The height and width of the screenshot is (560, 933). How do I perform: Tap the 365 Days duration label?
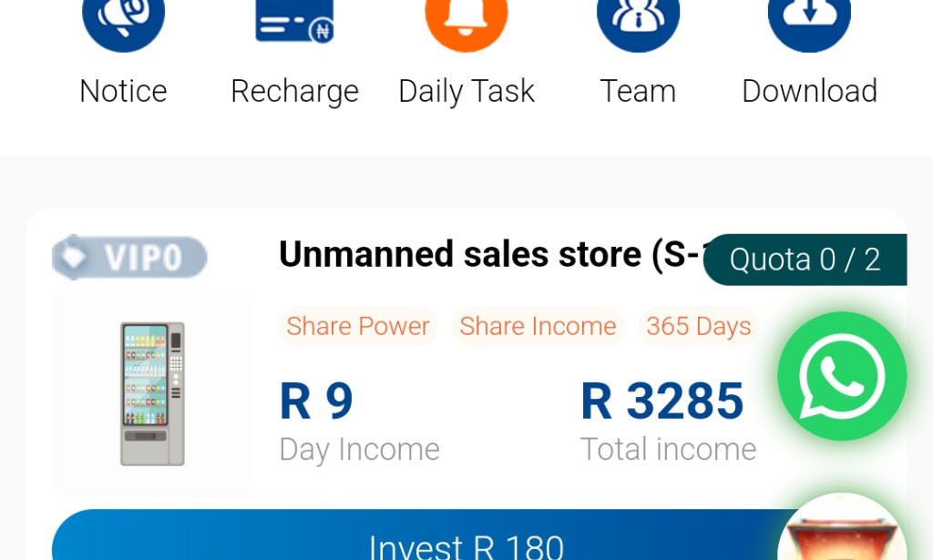pos(698,326)
